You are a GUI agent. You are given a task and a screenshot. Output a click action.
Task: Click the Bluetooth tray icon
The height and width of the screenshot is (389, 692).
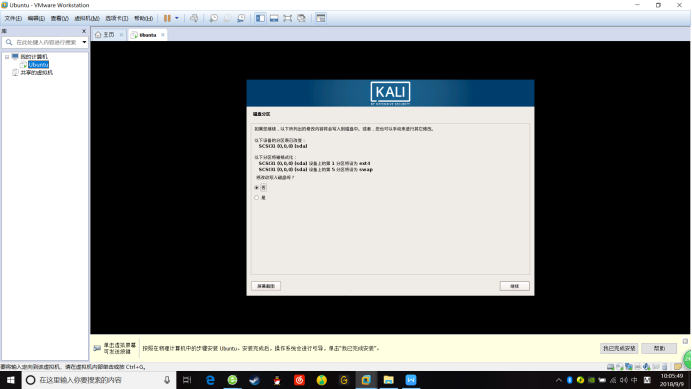pyautogui.click(x=569, y=380)
